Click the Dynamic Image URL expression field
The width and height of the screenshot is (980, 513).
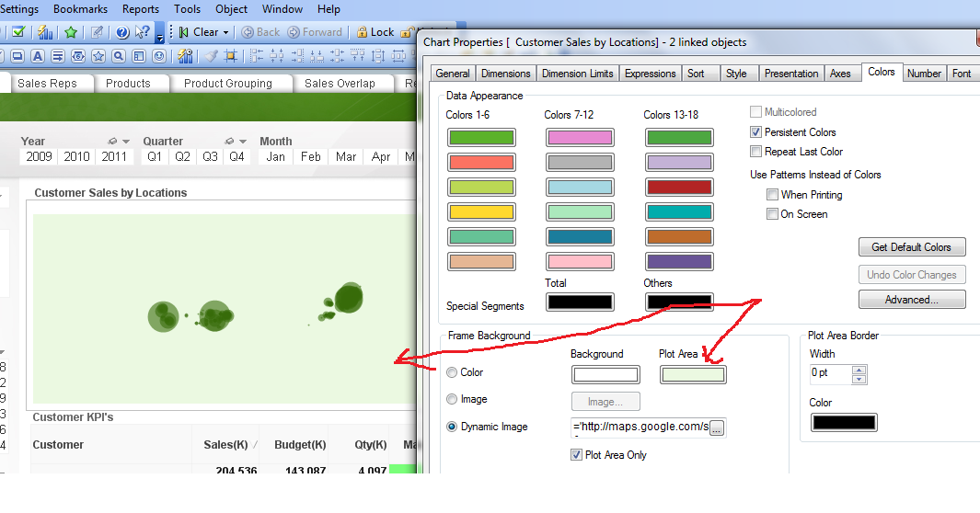click(640, 428)
